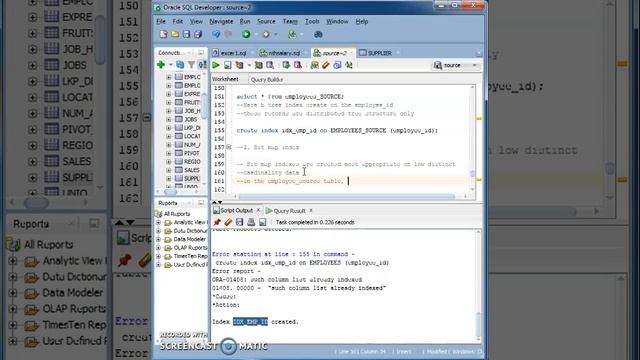Expand the OLAP Reports folder
The width and height of the screenshot is (640, 360).
point(158,248)
